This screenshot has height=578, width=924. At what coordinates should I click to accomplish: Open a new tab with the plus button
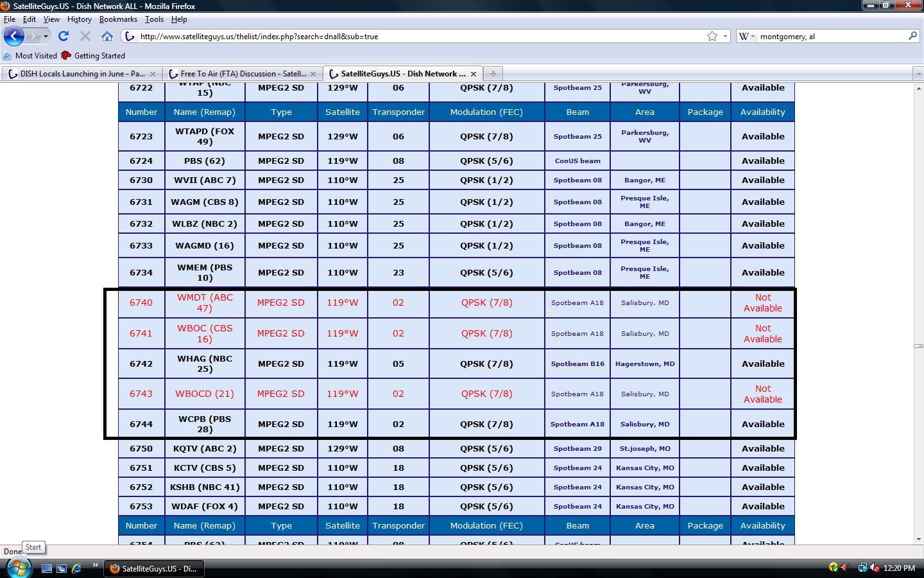[493, 74]
